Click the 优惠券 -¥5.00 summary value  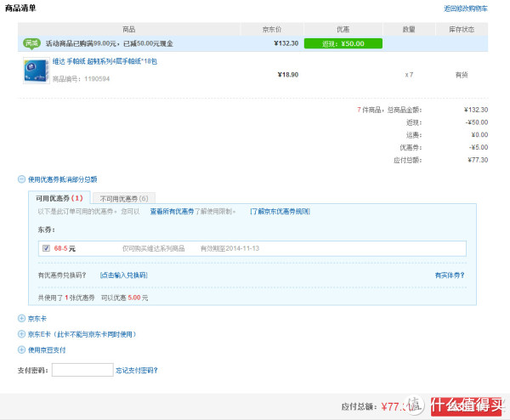479,147
